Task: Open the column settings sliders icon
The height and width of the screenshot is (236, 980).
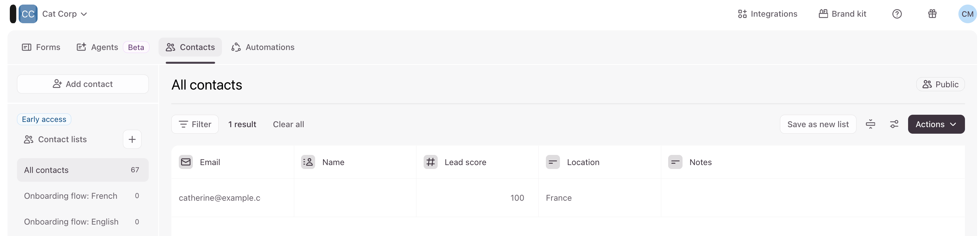Action: 894,125
